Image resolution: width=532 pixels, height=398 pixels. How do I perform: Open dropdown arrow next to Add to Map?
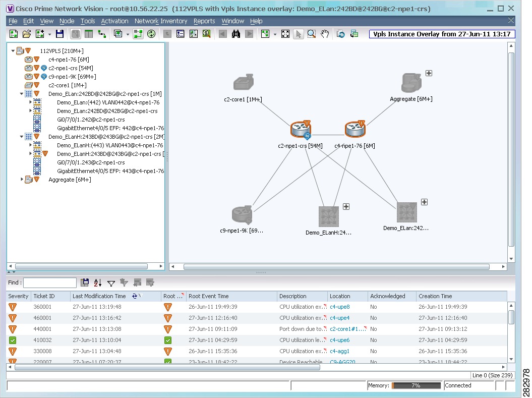click(49, 34)
